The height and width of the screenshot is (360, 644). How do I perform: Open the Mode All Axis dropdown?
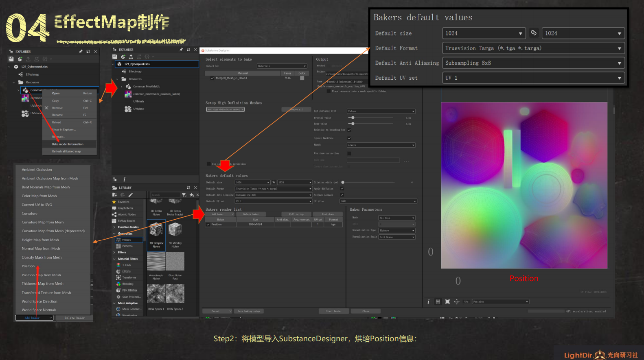(x=397, y=218)
